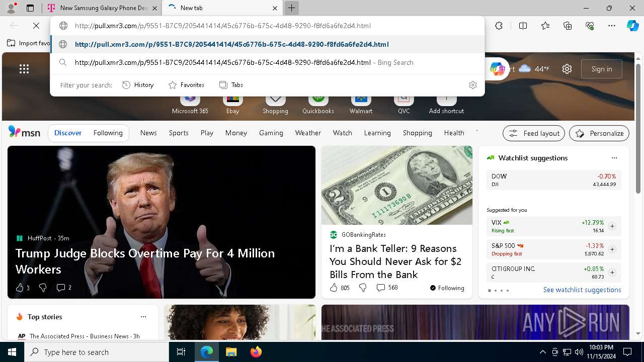
Task: Add VIX to the watchlist
Action: 612,226
